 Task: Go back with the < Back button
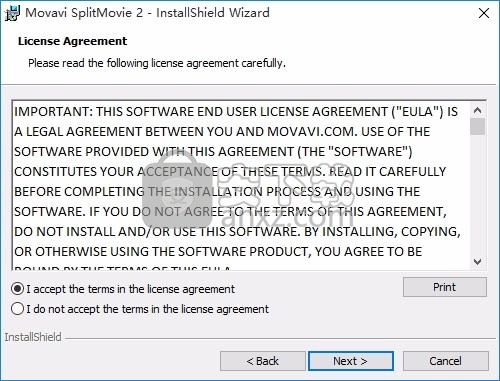263,361
